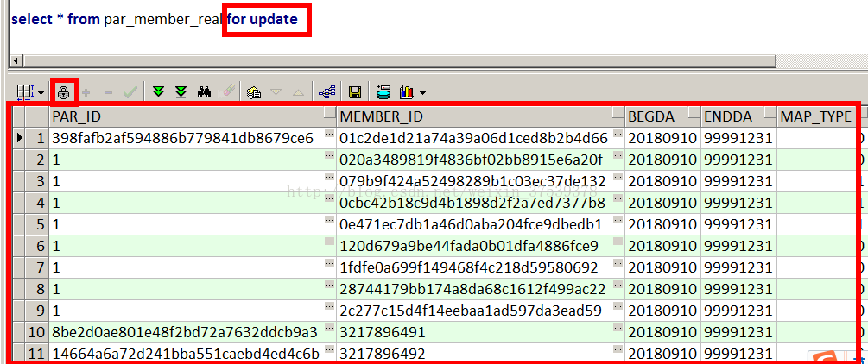Fetch last page with underlined green arrows
This screenshot has width=868, height=364.
click(181, 91)
